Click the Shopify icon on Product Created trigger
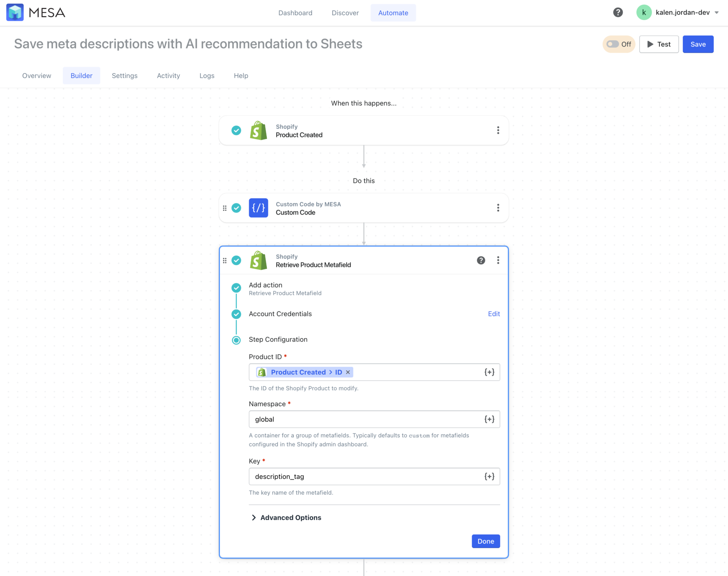The image size is (728, 576). point(258,130)
